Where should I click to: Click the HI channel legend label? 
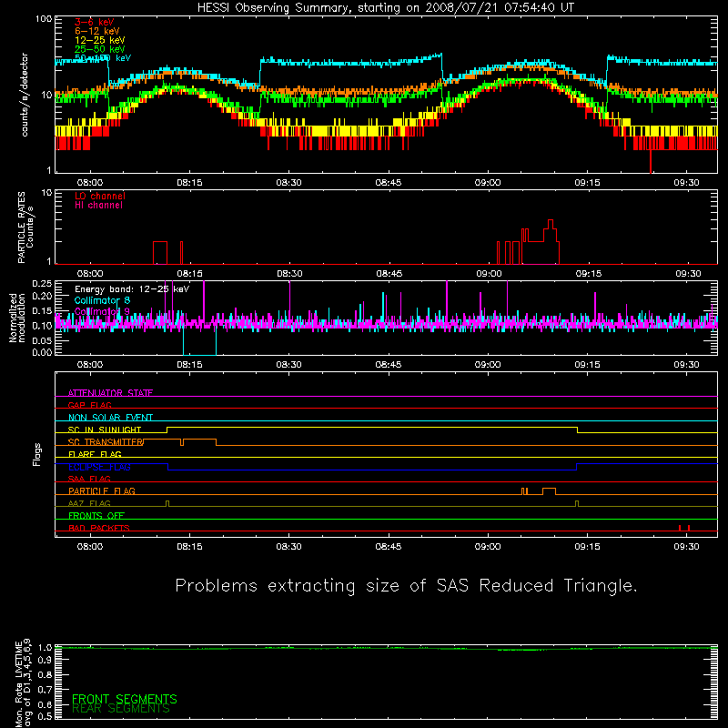(x=98, y=205)
